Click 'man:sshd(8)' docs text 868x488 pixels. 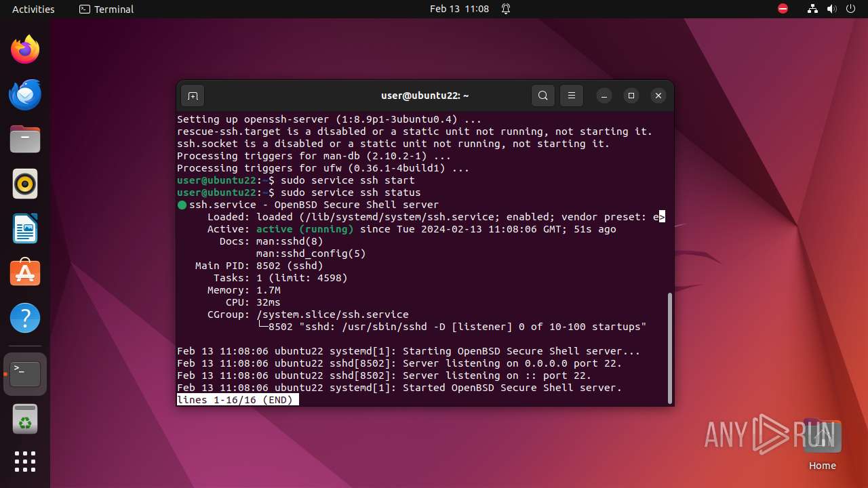coord(290,241)
